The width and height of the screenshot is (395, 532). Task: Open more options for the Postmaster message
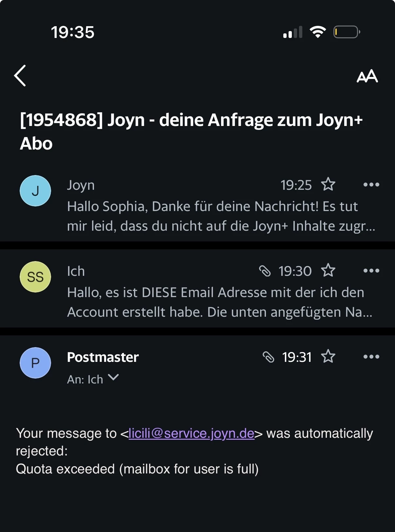click(x=371, y=357)
